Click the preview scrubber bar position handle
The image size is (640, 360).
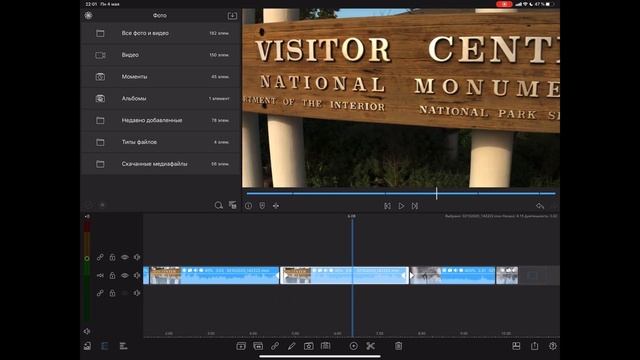436,193
